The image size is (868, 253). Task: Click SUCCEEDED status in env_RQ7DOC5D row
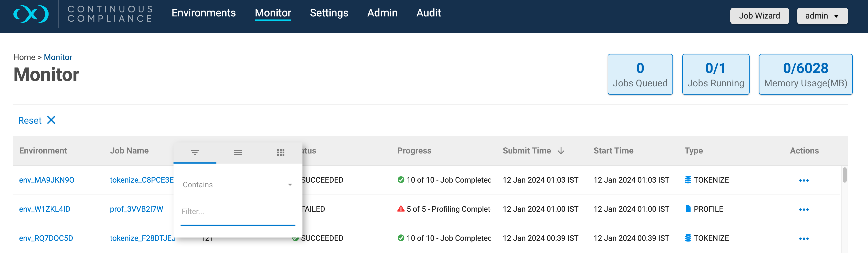(322, 238)
